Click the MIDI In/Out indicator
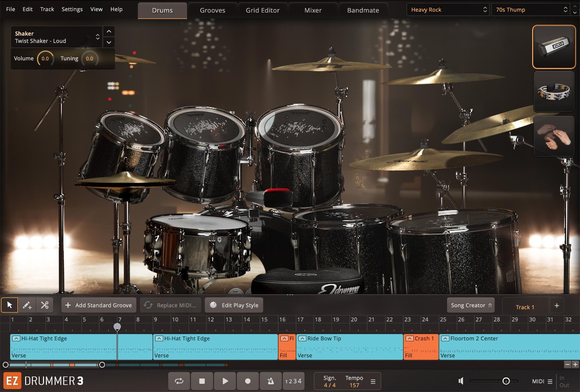The image size is (580, 392). 564,381
